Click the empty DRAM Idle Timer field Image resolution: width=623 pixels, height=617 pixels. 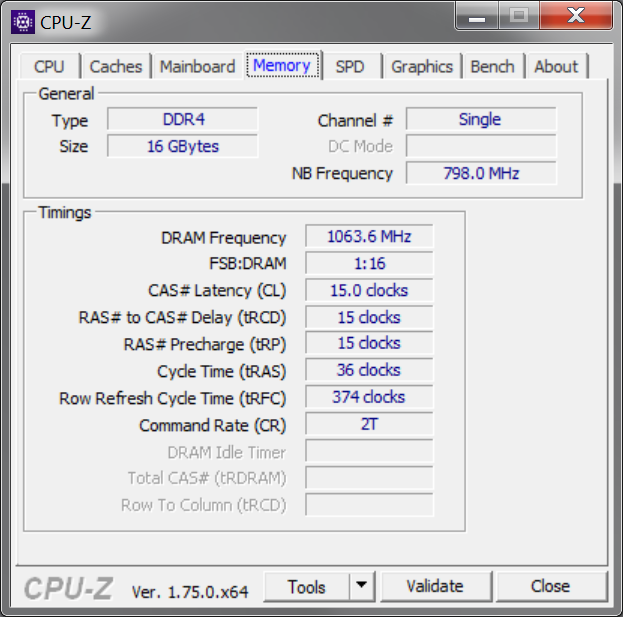pos(369,451)
